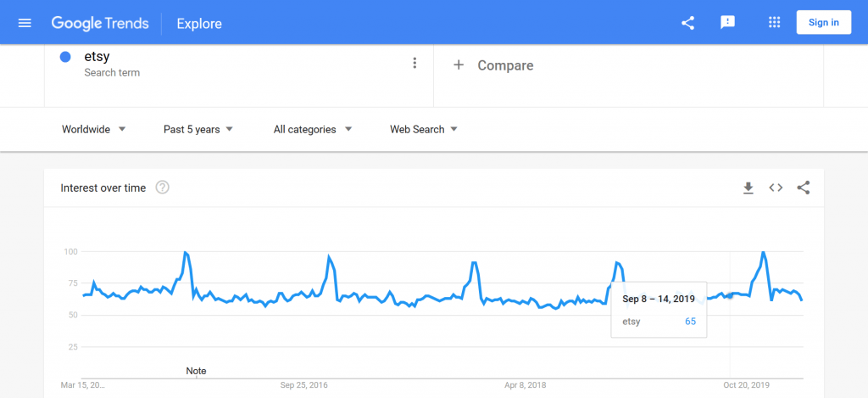Edit the etsy search term field

click(x=238, y=63)
